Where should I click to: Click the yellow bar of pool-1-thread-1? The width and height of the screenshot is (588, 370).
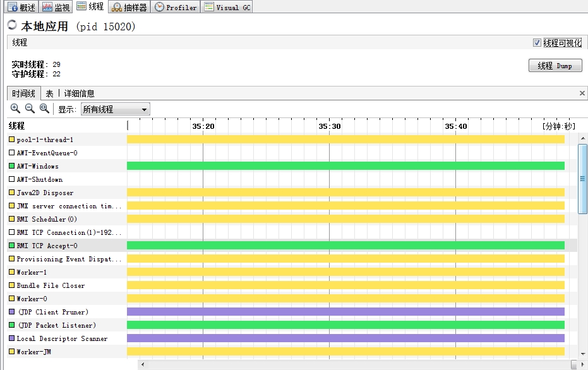tap(345, 140)
